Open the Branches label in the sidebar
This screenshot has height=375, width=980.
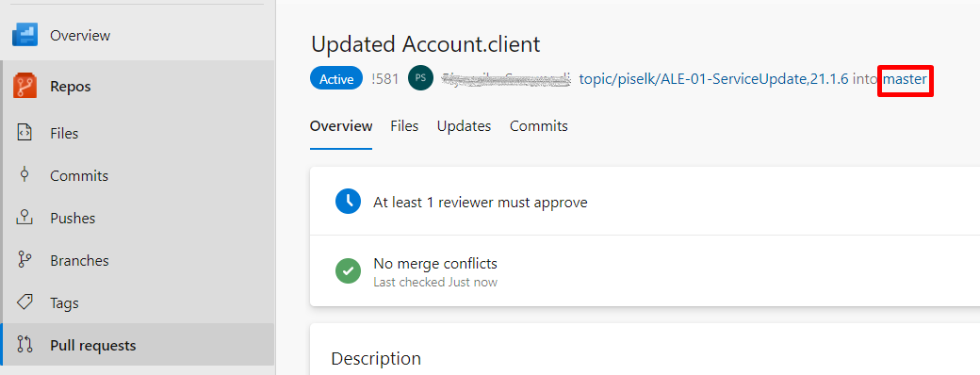[79, 261]
